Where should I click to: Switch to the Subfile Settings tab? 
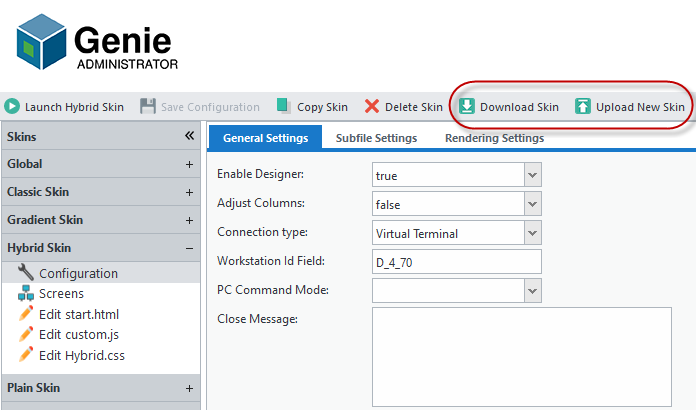tap(376, 138)
